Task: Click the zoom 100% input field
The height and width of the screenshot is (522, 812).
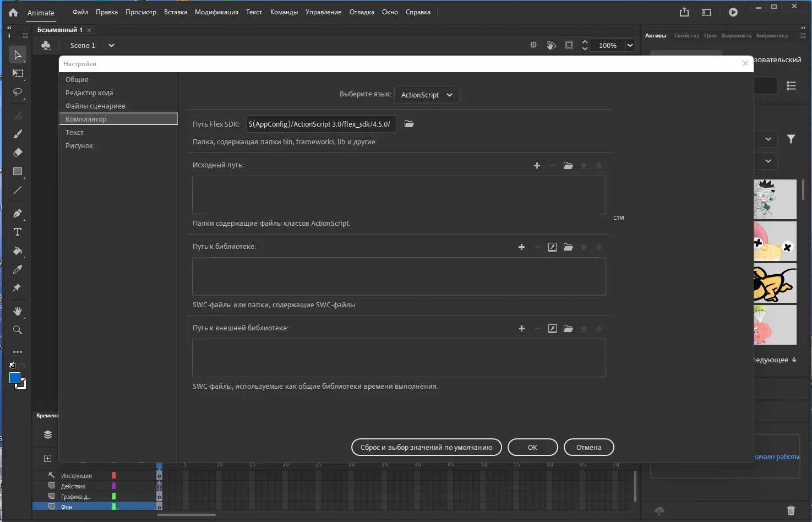Action: tap(608, 45)
